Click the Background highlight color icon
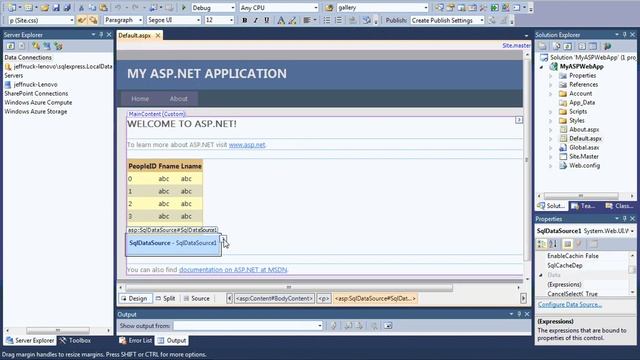 tap(292, 20)
